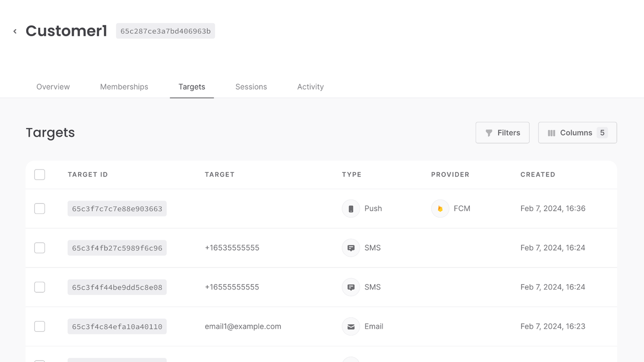Click the FCM Firebase provider icon
The width and height of the screenshot is (644, 362).
[440, 209]
